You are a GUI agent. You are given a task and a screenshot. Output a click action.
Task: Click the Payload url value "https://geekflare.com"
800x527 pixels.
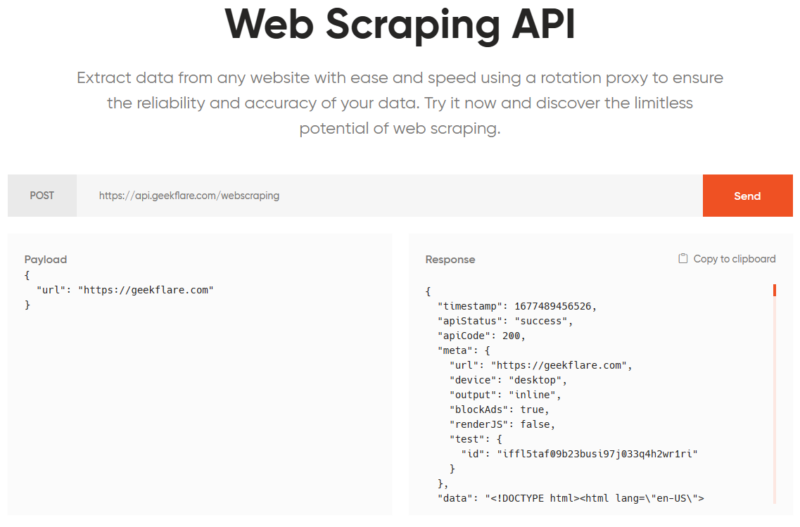146,290
